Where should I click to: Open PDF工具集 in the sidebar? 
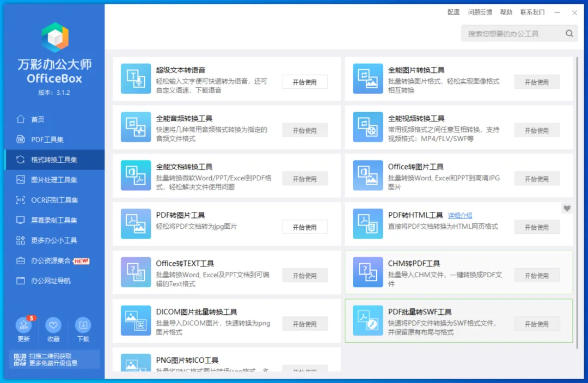click(54, 139)
